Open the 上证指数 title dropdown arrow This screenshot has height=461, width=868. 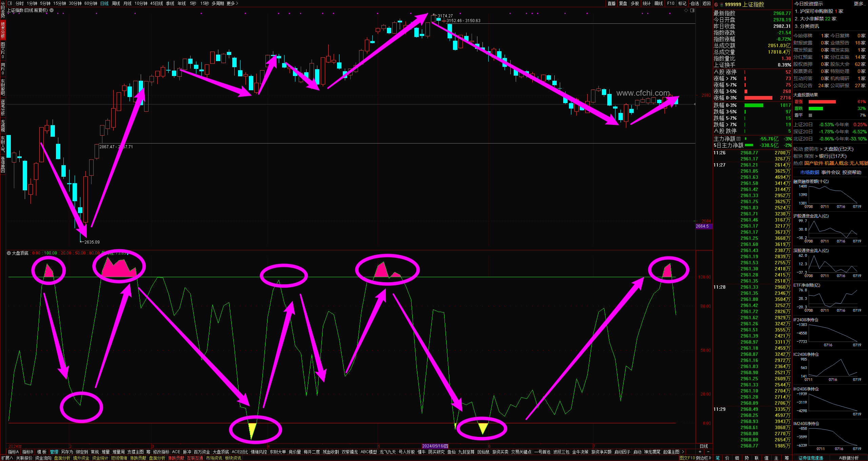pyautogui.click(x=52, y=10)
